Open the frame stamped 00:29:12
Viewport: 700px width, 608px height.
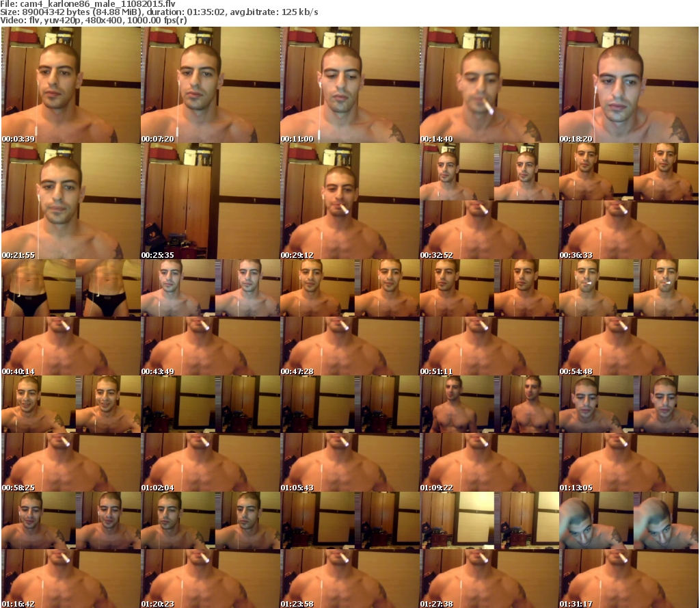click(x=350, y=201)
